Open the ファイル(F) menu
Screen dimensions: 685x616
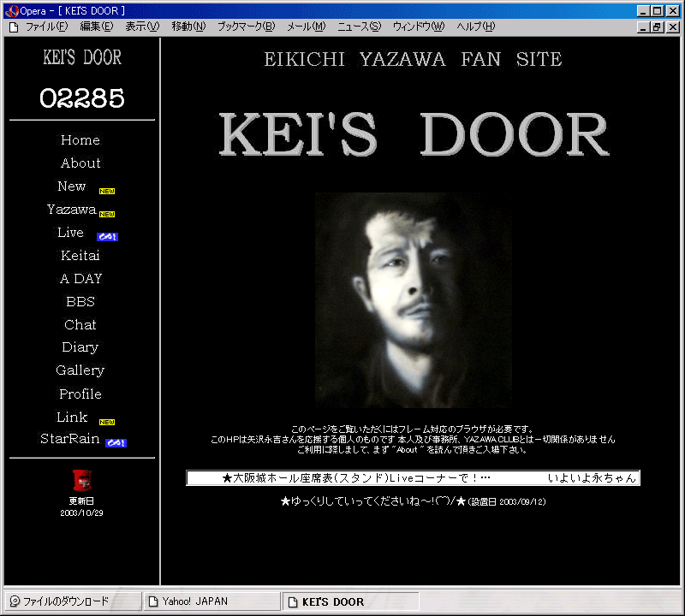(x=46, y=27)
